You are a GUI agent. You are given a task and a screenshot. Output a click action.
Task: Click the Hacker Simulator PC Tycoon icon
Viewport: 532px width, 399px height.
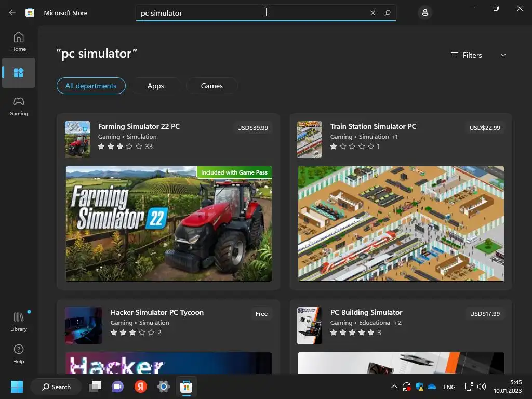[84, 325]
